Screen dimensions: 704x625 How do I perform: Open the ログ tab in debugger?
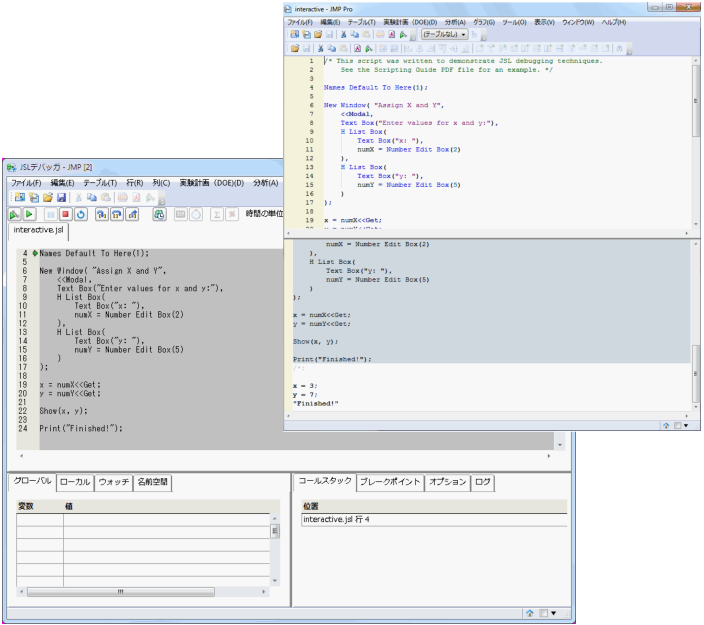(x=482, y=482)
